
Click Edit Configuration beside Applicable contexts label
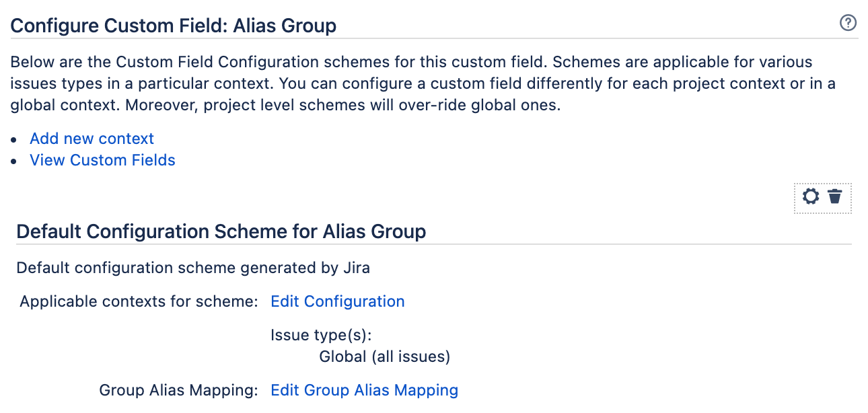337,301
